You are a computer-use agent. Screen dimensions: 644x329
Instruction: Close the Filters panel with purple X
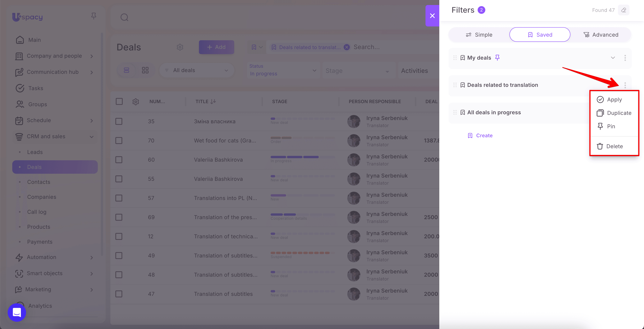click(x=432, y=16)
